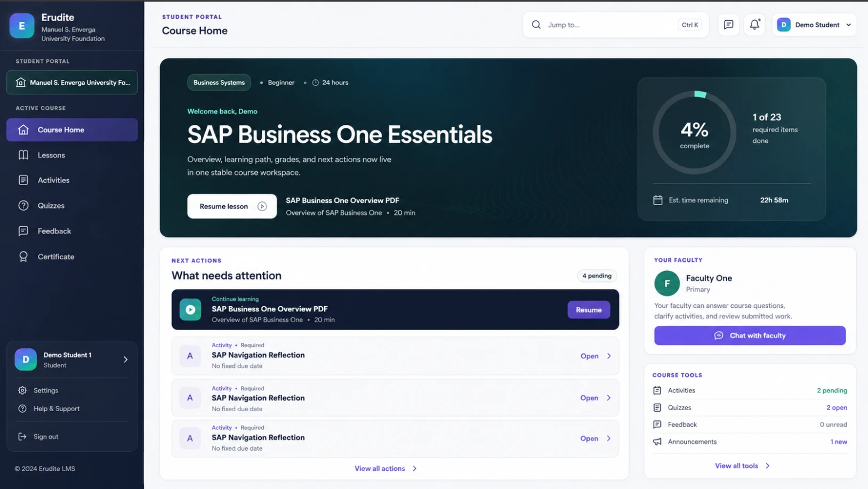Open the Manuel S. Enverga University selector
Screen dimensions: 868x489
[x=72, y=83]
